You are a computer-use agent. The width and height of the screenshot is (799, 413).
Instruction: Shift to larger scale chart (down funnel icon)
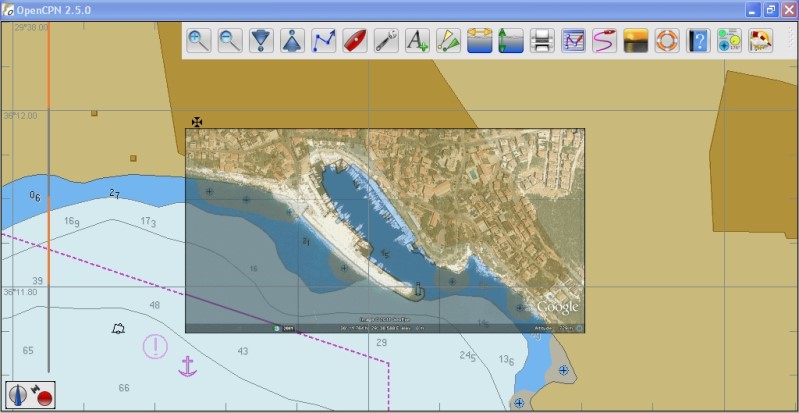pos(261,40)
